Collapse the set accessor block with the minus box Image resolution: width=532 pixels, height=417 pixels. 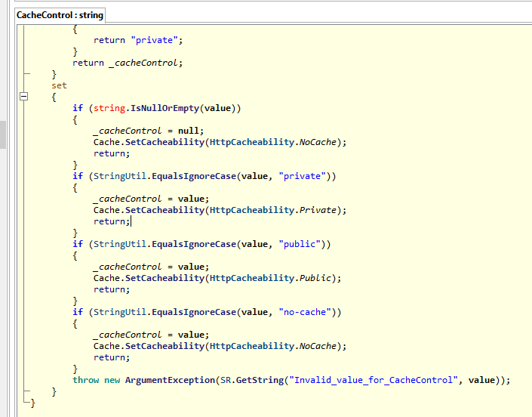(23, 97)
